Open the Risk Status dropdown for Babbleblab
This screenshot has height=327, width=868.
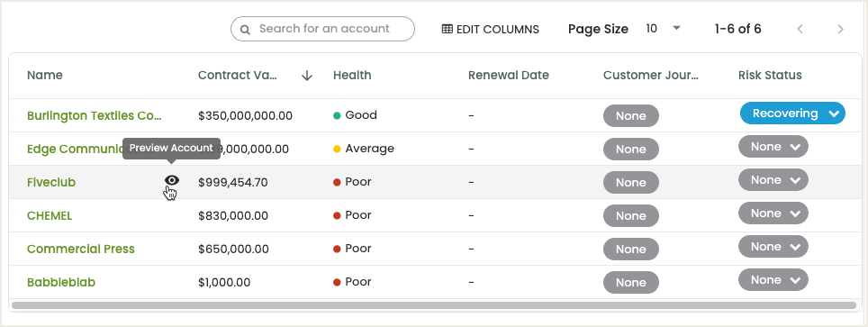pyautogui.click(x=773, y=280)
